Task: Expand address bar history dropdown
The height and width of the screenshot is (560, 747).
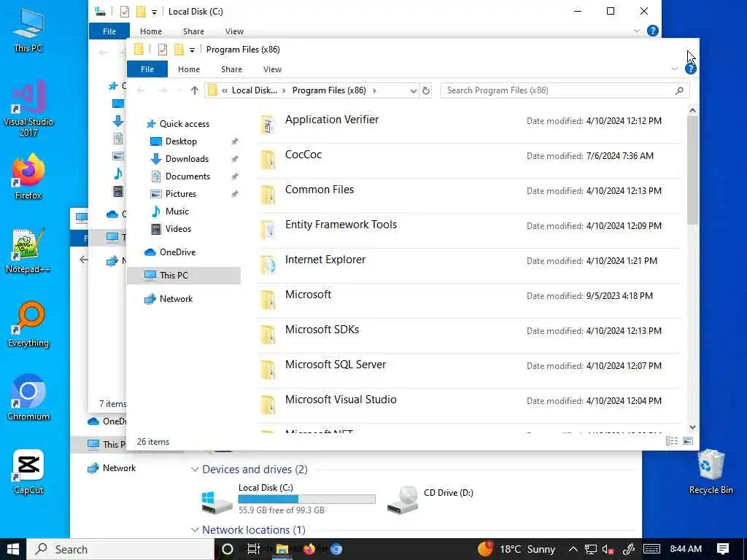Action: [413, 90]
